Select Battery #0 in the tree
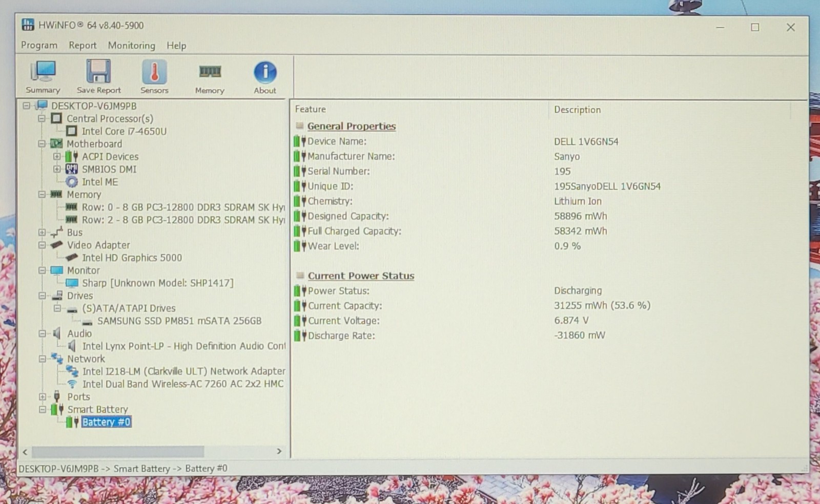Screen dimensions: 820x504 click(106, 422)
